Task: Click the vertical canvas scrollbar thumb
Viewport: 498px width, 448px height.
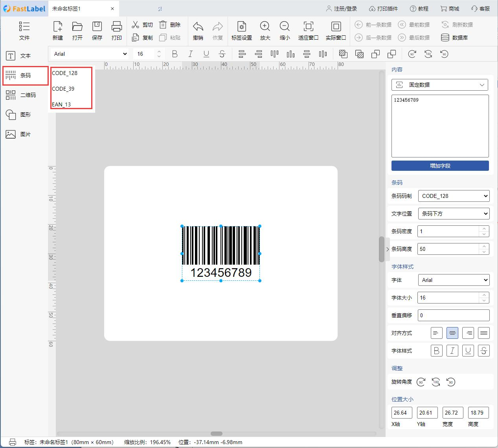Action: click(381, 249)
